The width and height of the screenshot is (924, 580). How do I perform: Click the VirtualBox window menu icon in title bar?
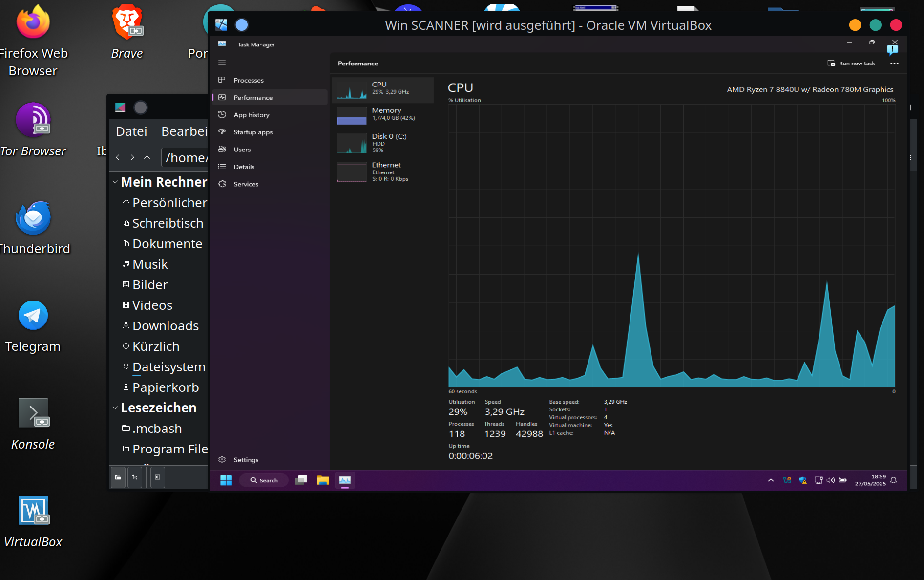point(221,25)
